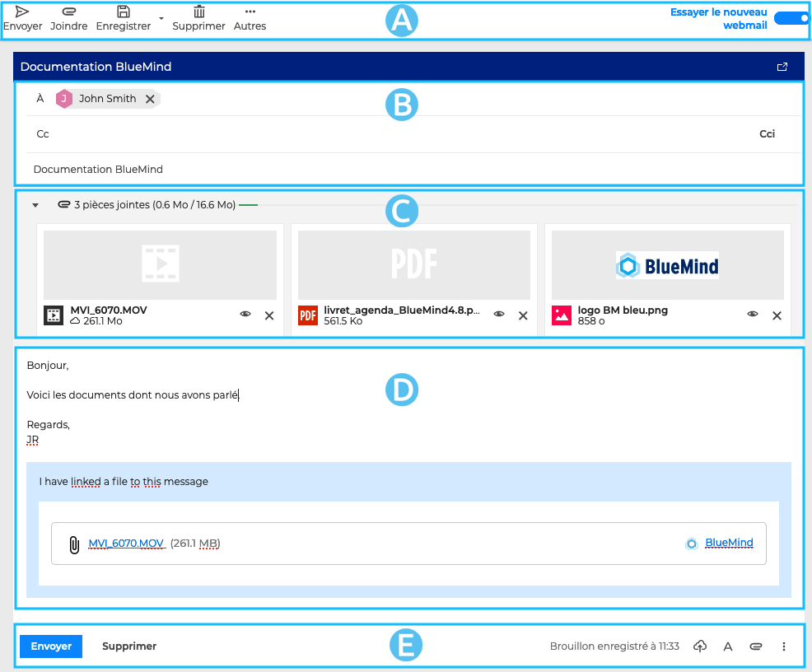Viewport: 812px width, 672px height.
Task: Click the Joindre paperclip toolbar icon
Action: pyautogui.click(x=69, y=12)
